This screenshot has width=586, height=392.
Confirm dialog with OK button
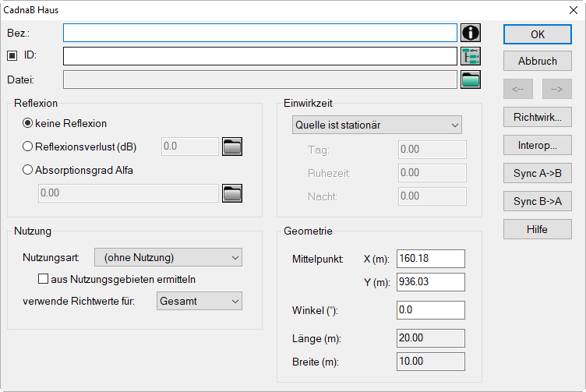coord(538,34)
